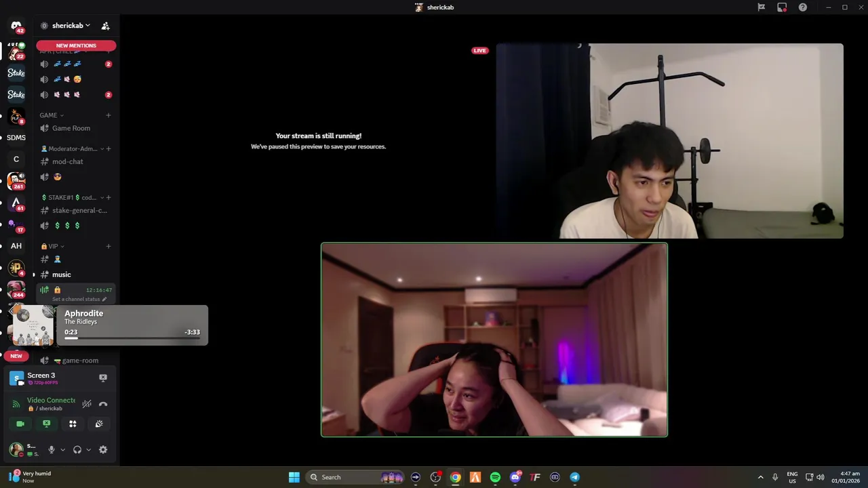The height and width of the screenshot is (488, 868).
Task: Open the server with 244 mentions
Action: coord(16,289)
